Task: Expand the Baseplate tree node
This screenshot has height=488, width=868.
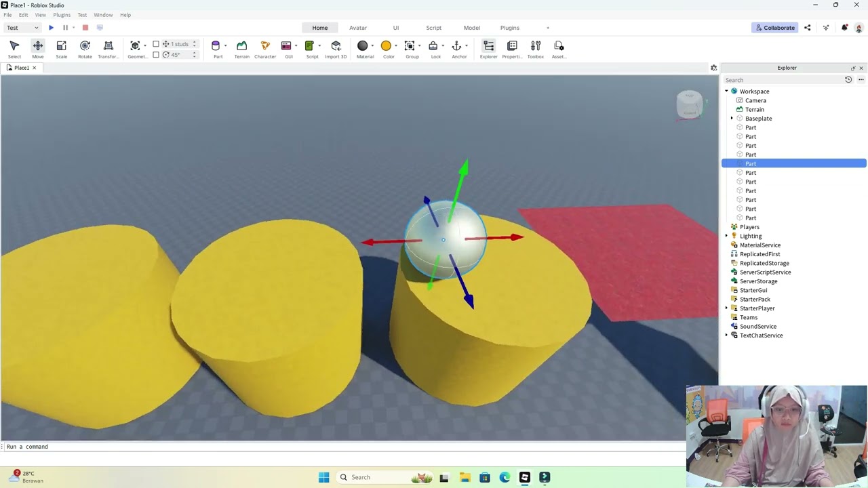Action: [732, 119]
